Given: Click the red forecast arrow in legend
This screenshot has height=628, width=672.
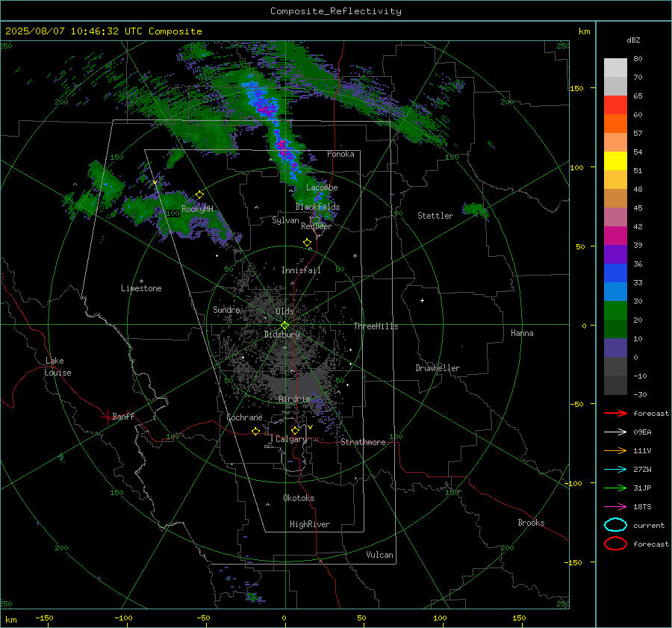Looking at the screenshot, I should [615, 413].
